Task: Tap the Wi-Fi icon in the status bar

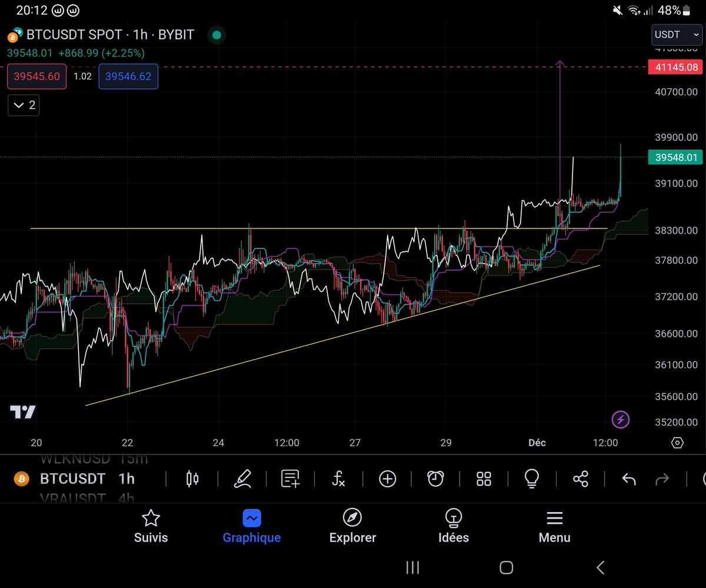Action: [634, 10]
